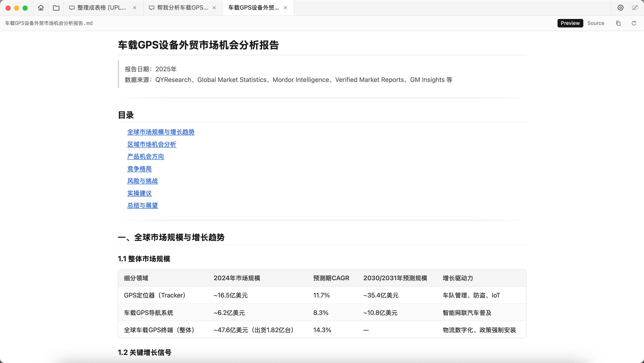Navigate to 风险与挑战 link
This screenshot has width=644, height=363.
142,181
